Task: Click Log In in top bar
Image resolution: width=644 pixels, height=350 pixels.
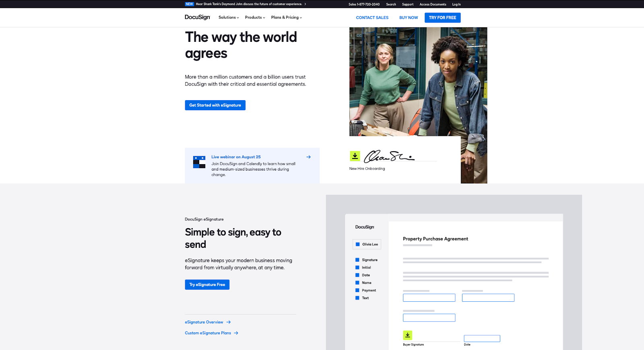Action: (456, 4)
